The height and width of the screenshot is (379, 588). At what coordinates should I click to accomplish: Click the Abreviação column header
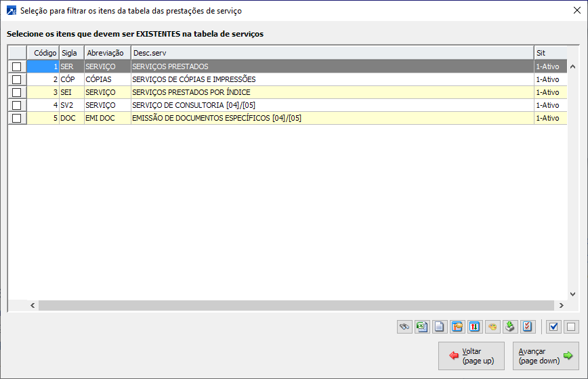108,53
